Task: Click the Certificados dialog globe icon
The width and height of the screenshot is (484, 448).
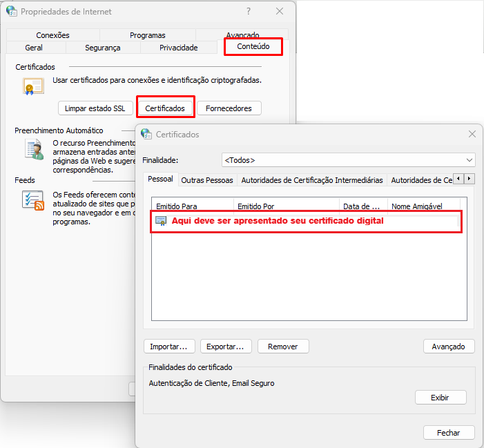Action: pos(146,134)
